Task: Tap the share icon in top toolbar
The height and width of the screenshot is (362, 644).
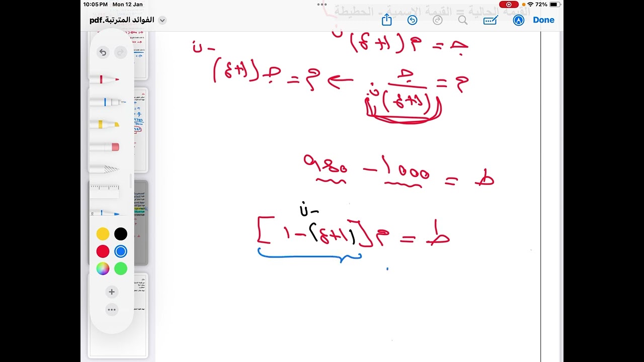Action: coord(386,20)
